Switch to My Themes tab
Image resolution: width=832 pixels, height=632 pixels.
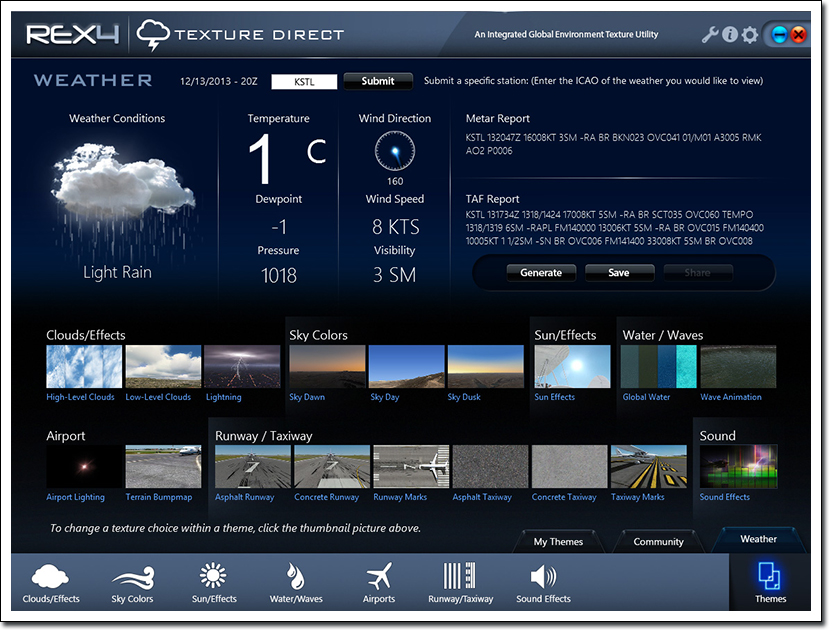558,542
